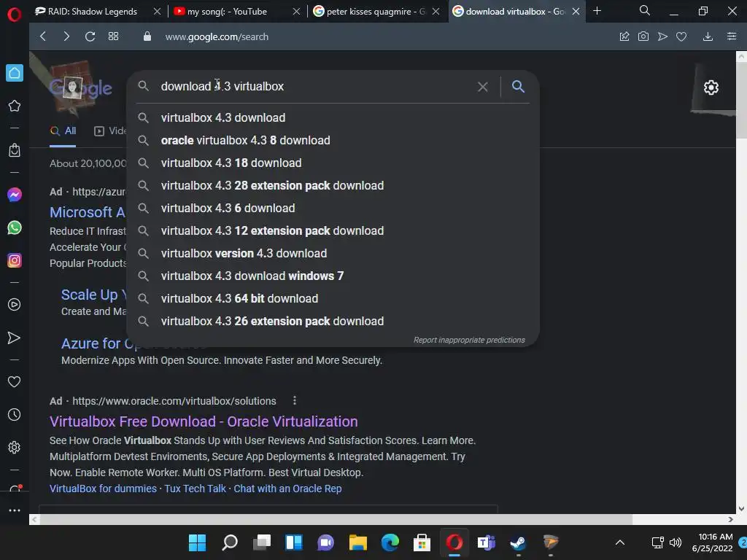The image size is (747, 560).
Task: Pick virtualbox 4.3 download windows 7
Action: 333,276
